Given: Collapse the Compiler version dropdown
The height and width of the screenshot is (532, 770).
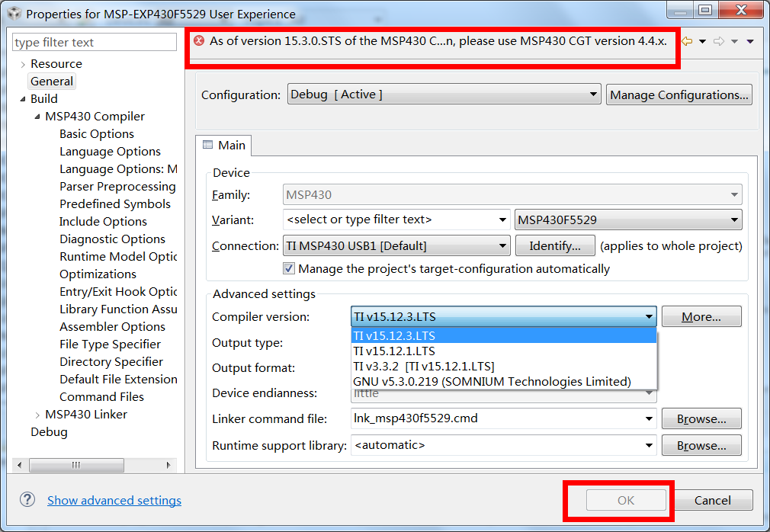Looking at the screenshot, I should (x=649, y=316).
